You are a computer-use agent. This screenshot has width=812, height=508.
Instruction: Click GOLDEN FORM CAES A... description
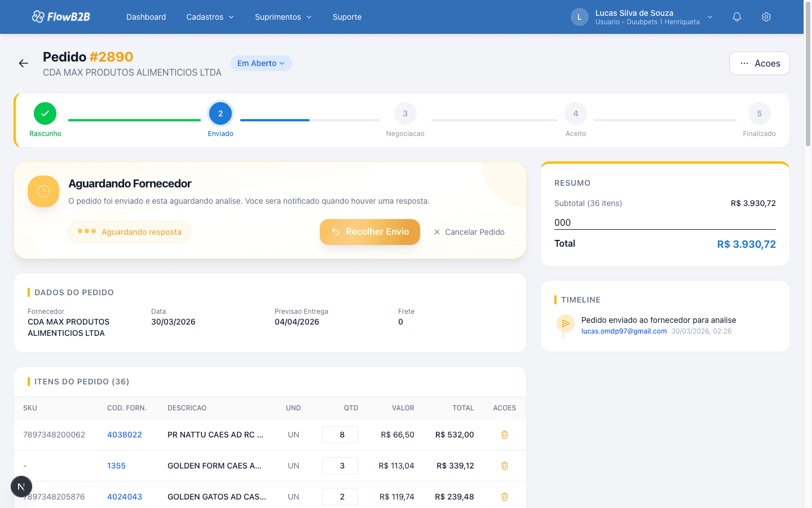pos(214,466)
